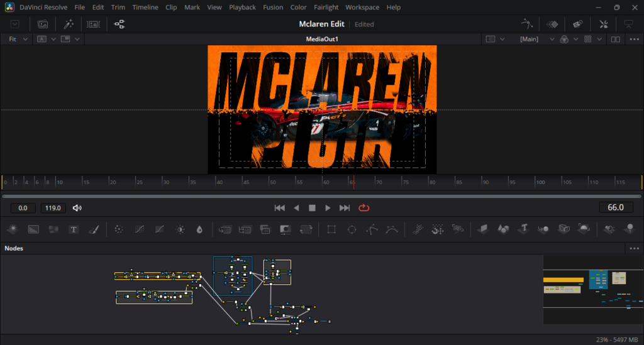Screen dimensions: 644x345
Task: Add a Blur droplet node
Action: (199, 229)
